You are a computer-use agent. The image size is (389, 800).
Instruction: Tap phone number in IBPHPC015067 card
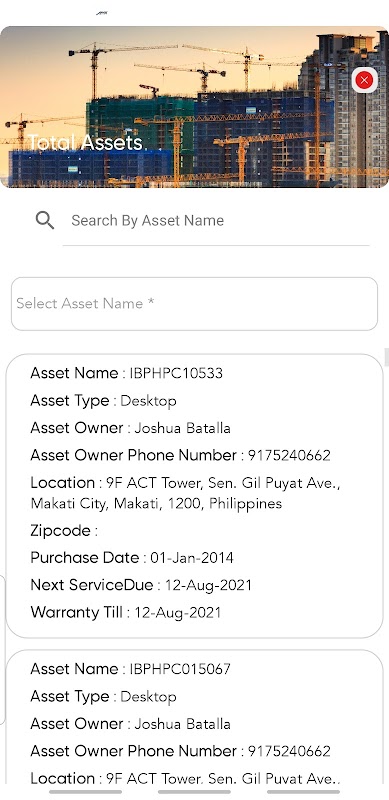tap(289, 751)
